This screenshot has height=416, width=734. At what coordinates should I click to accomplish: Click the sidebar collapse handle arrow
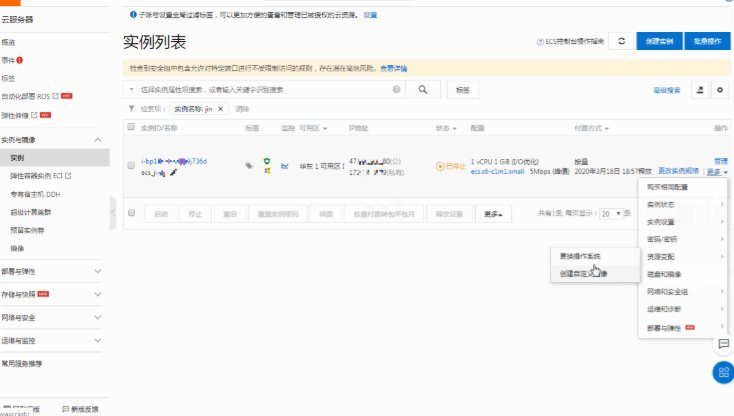tap(113, 213)
